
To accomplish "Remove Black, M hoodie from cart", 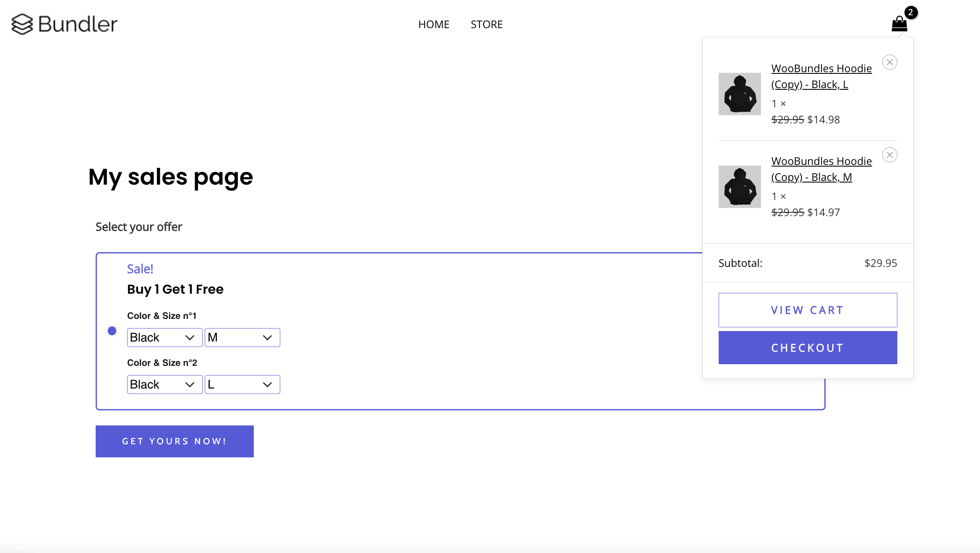I will coord(889,155).
